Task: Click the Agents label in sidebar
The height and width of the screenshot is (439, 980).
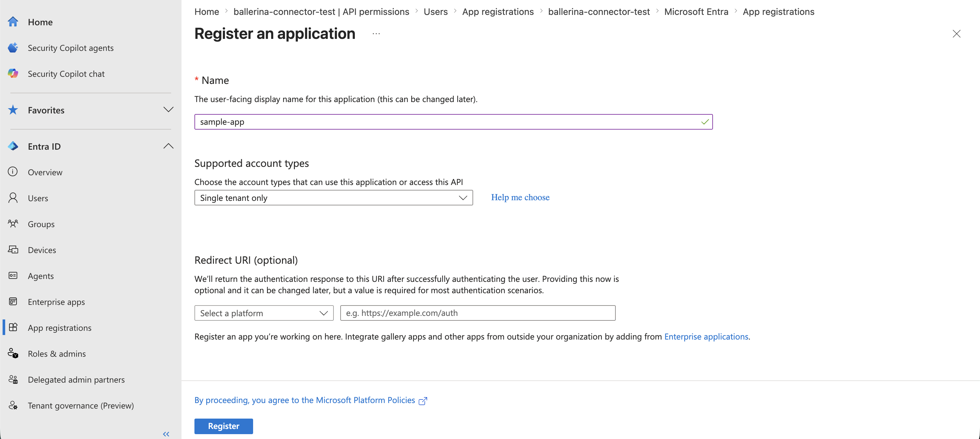Action: click(41, 276)
